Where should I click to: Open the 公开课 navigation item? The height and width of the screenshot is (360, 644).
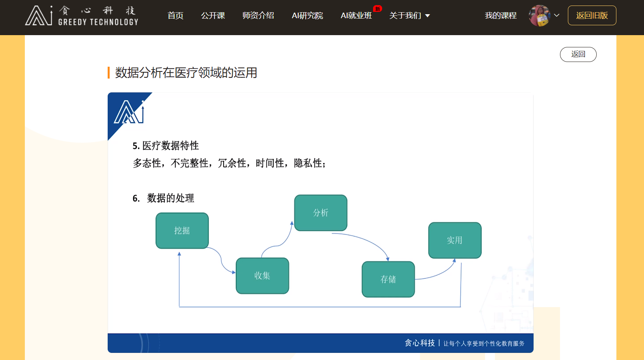click(x=213, y=15)
